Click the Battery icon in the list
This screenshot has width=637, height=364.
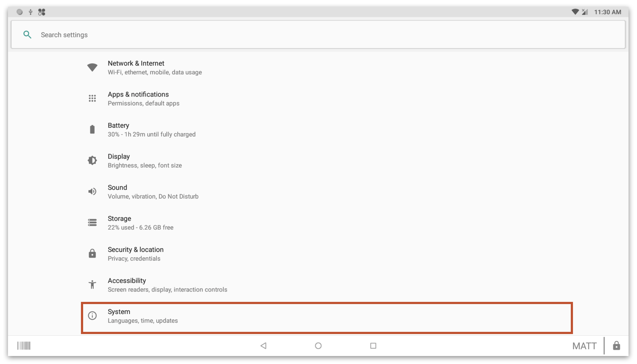pyautogui.click(x=92, y=129)
